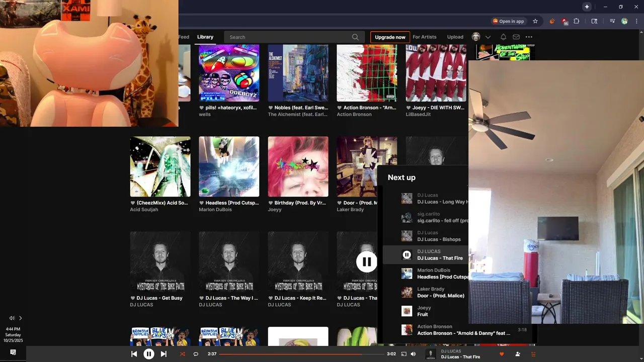This screenshot has width=644, height=362.
Task: Click the Gemini sparkle icon in title bar
Action: [587, 7]
